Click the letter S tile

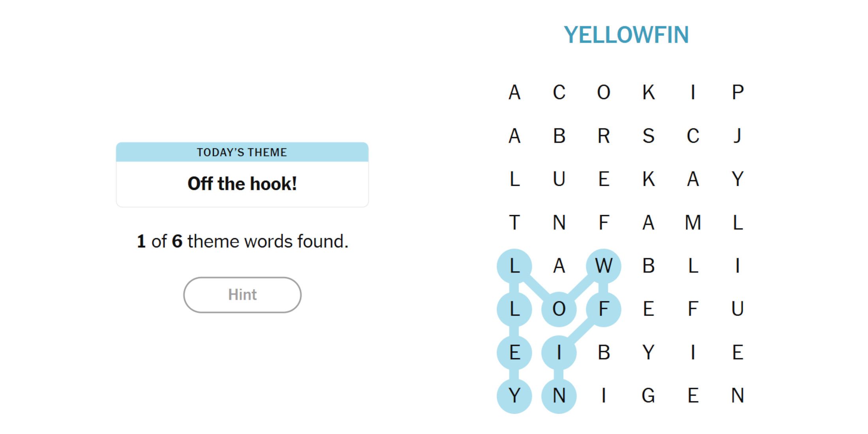tap(648, 136)
